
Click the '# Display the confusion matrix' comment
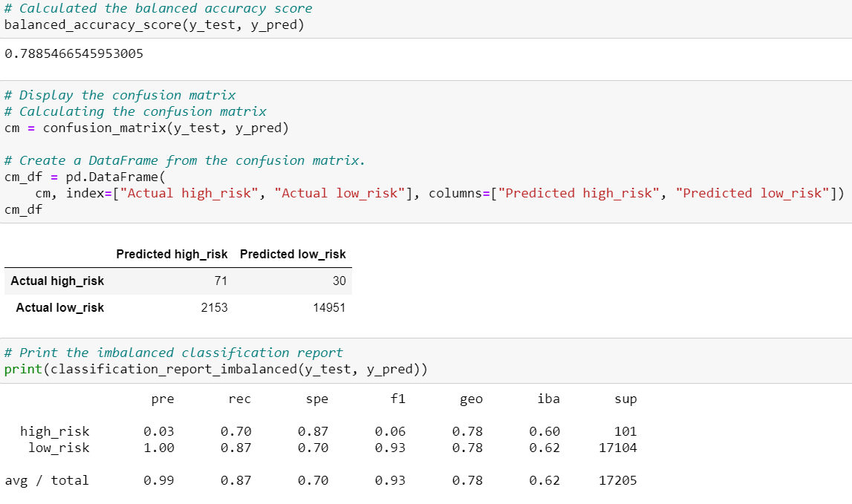[x=120, y=96]
